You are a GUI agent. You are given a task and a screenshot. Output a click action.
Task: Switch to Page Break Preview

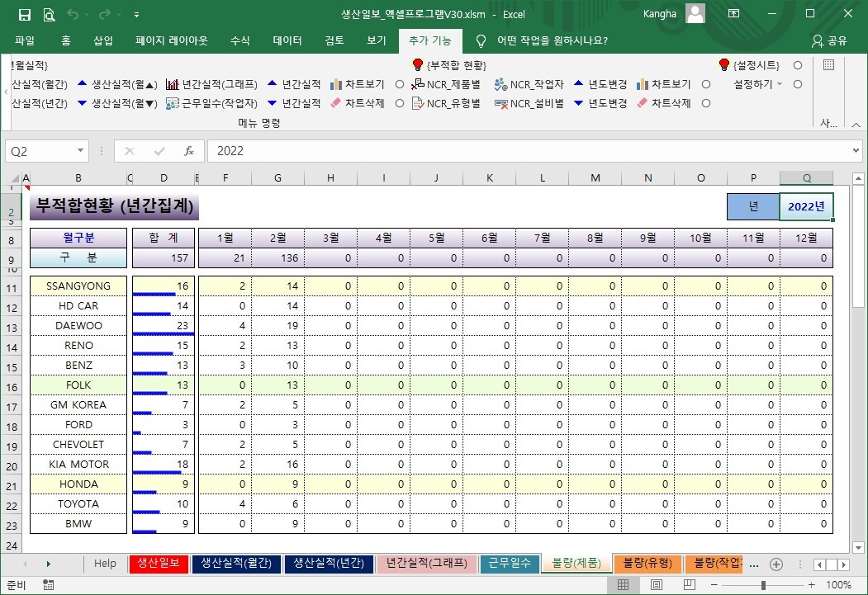tap(689, 584)
